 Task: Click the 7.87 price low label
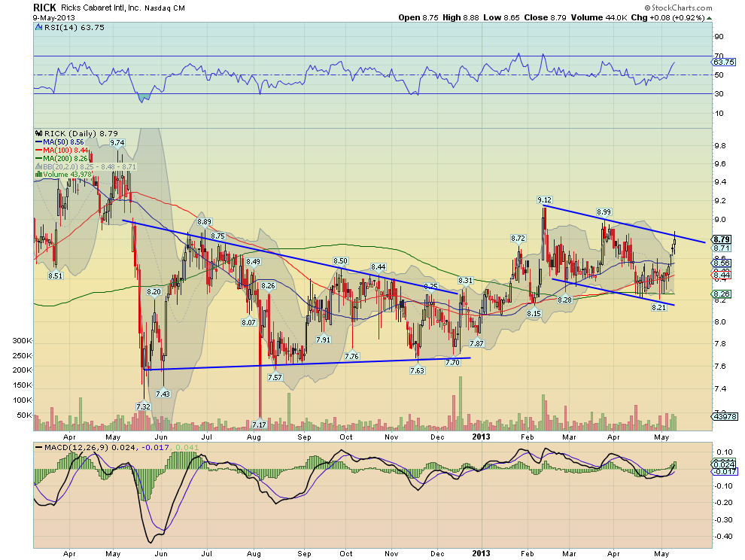tap(476, 344)
